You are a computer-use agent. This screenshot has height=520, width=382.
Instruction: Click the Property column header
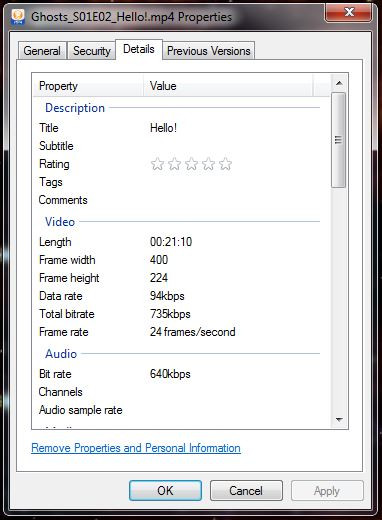click(x=88, y=86)
